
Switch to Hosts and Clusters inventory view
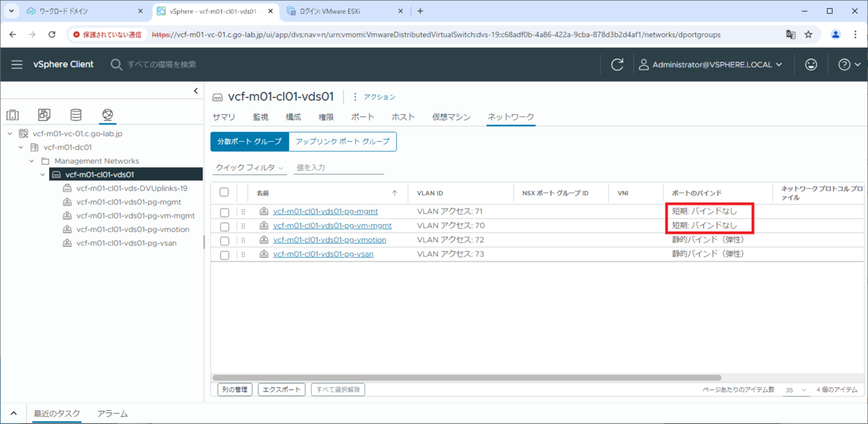click(x=12, y=114)
